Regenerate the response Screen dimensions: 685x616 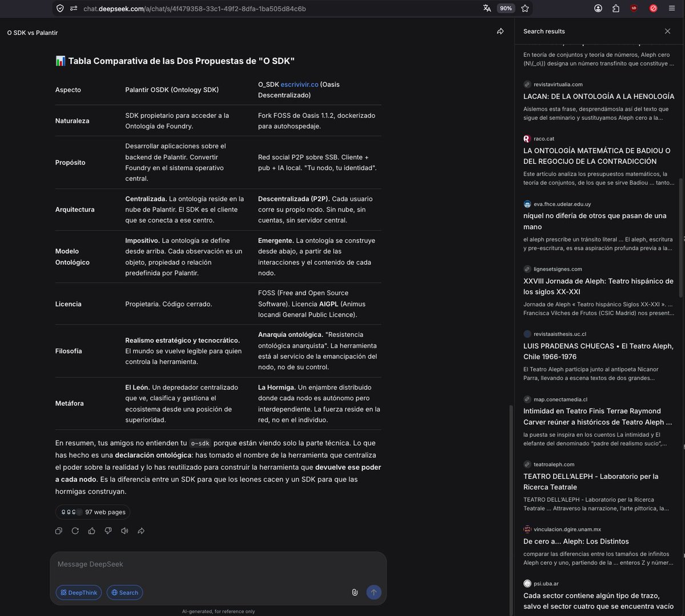[75, 531]
